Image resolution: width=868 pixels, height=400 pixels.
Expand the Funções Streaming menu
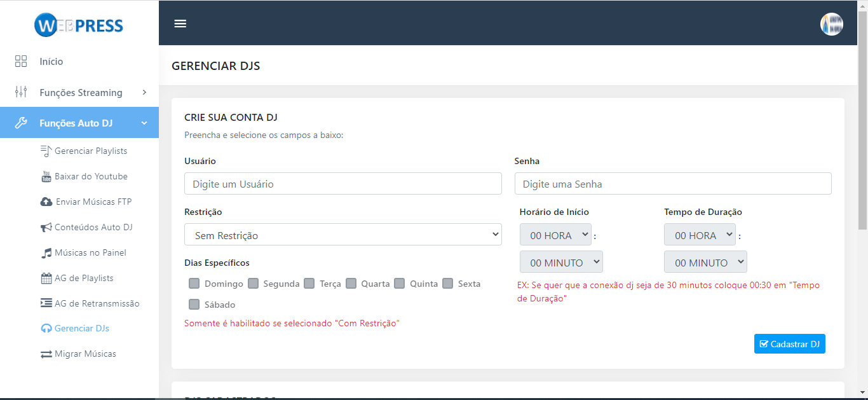(81, 92)
